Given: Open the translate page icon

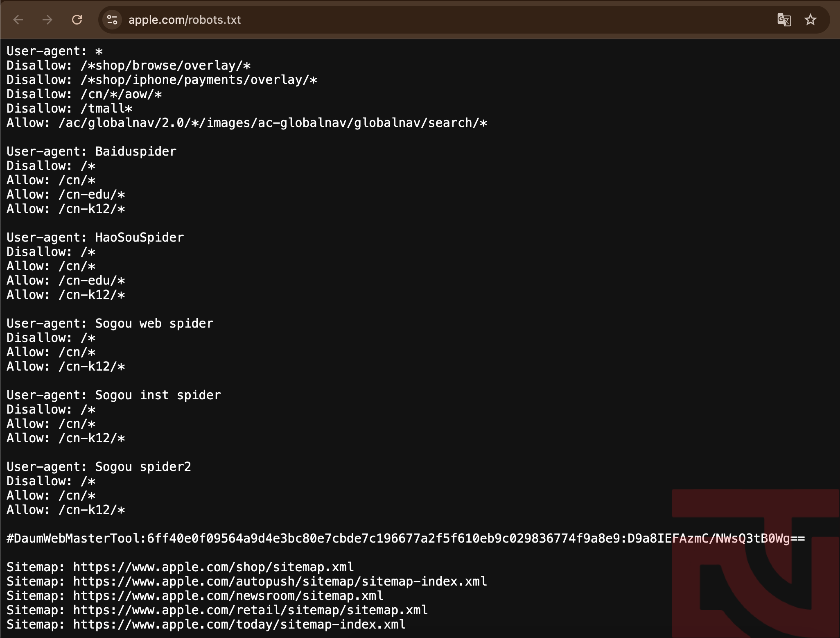Looking at the screenshot, I should click(784, 20).
